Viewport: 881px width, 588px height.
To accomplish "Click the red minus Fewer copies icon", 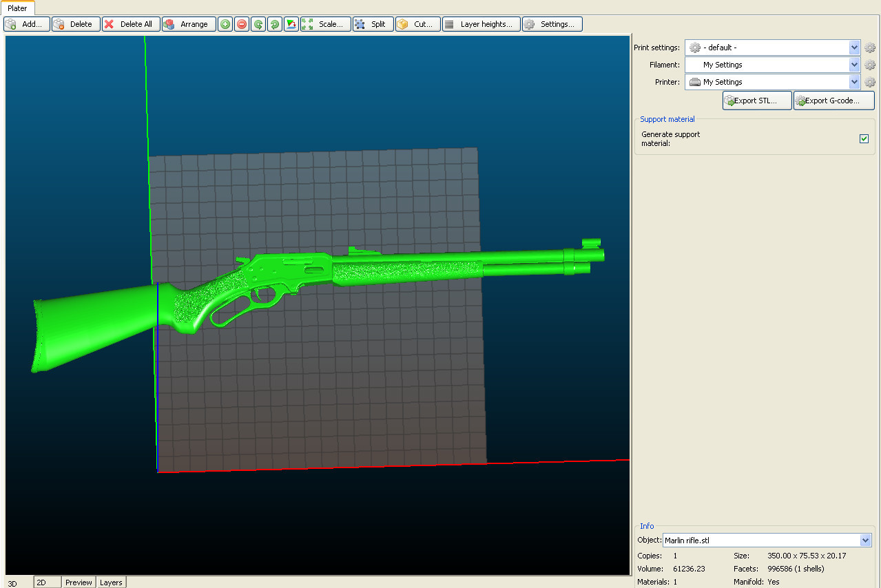I will 242,24.
